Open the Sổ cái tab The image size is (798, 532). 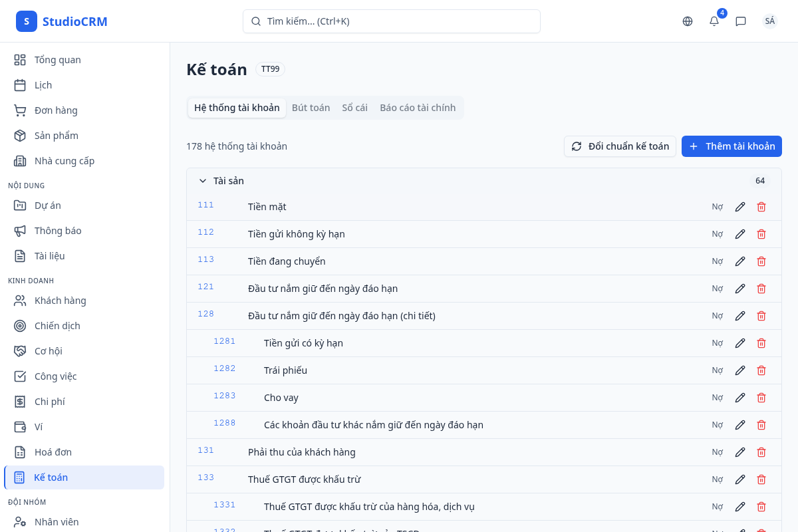(x=354, y=108)
